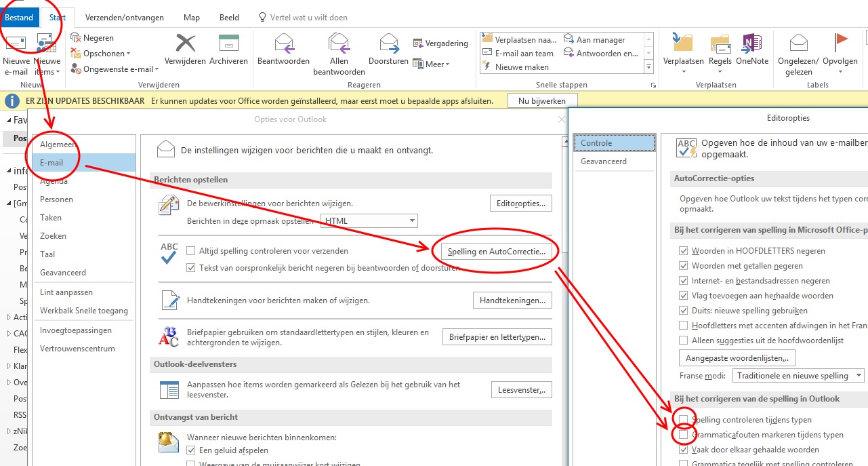868x466 pixels.
Task: Uncheck Tekst van oorspronkelijk bericht negeren
Action: 190,268
